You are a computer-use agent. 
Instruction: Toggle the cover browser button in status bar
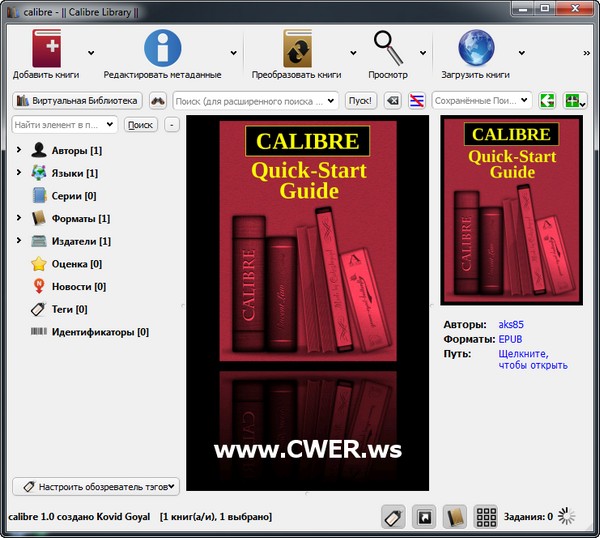(424, 517)
